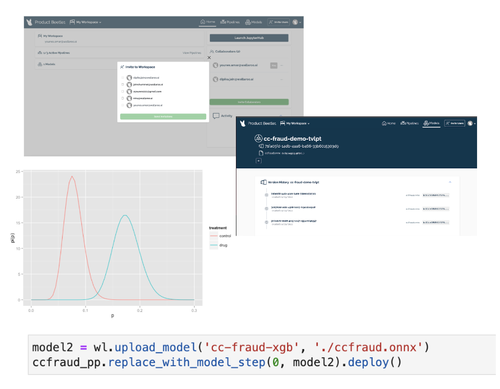Collapse the Version History panel with its chevron

coord(450,182)
